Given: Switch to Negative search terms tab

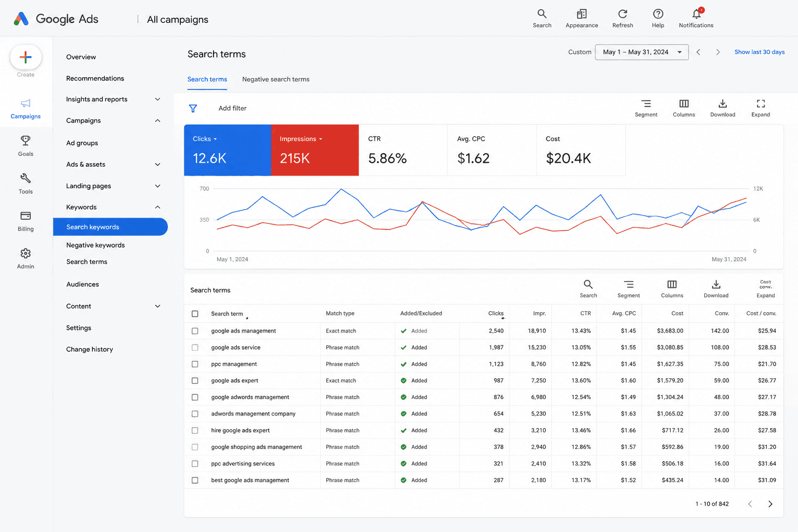Looking at the screenshot, I should [x=276, y=79].
